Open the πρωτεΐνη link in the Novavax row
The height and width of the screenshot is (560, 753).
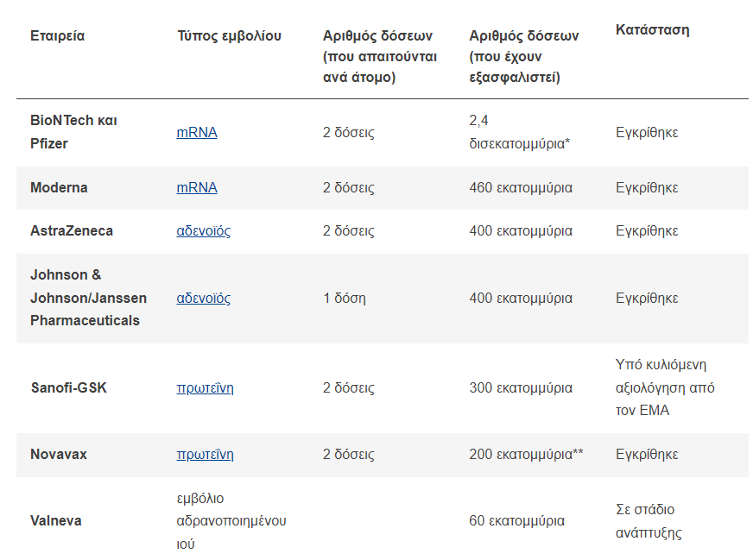[x=205, y=455]
